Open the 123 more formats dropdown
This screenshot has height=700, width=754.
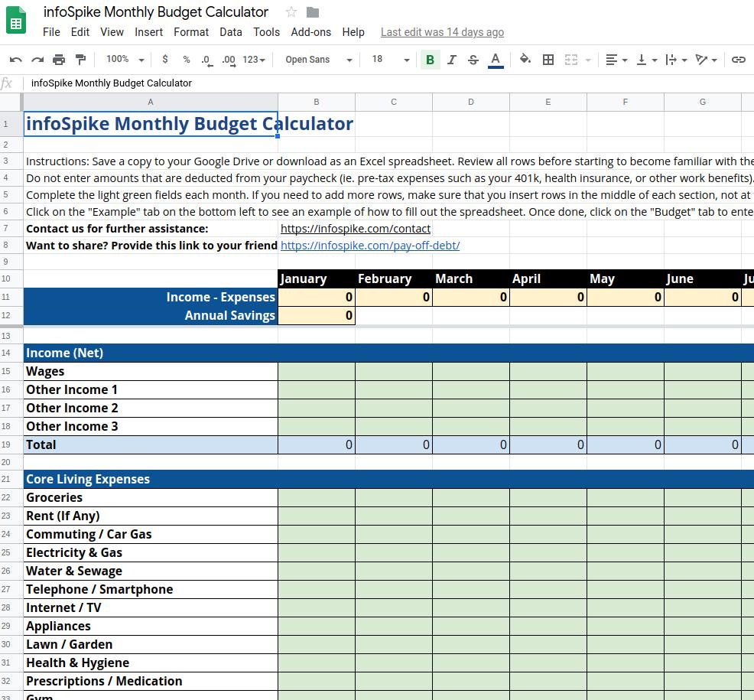pyautogui.click(x=254, y=60)
